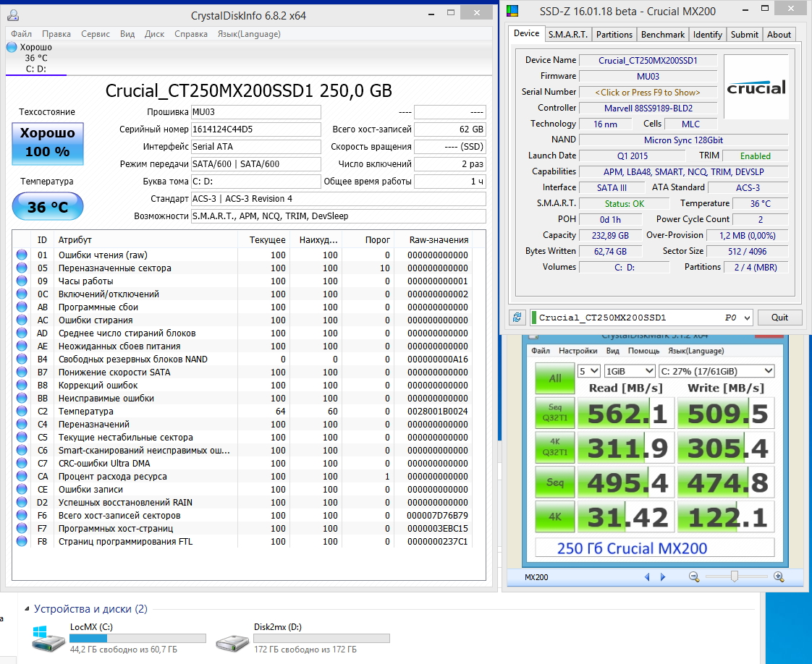The image size is (812, 664).
Task: Open the Помощь menu in CrystalDiskMark
Action: [643, 350]
